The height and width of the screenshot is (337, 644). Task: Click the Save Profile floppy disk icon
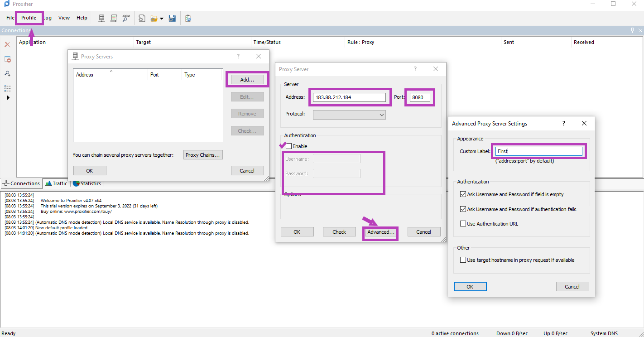coord(172,18)
